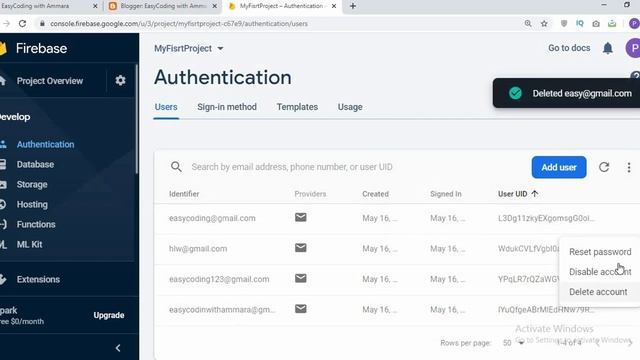Viewport: 640px width, 360px height.
Task: Select UID starting L3Dg11zkyEX
Action: coord(546,218)
